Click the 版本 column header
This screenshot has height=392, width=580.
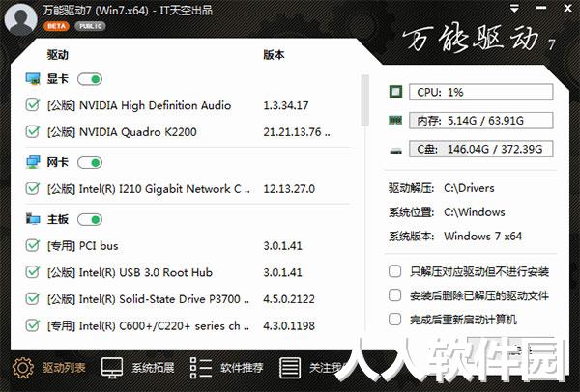pos(274,55)
